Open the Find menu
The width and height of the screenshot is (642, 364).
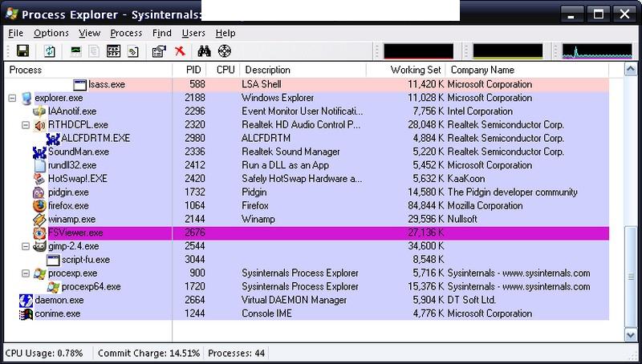[x=162, y=33]
